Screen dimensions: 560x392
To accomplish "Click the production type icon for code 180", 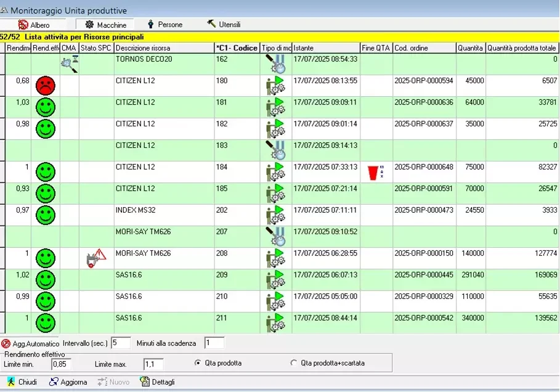I will pos(276,86).
